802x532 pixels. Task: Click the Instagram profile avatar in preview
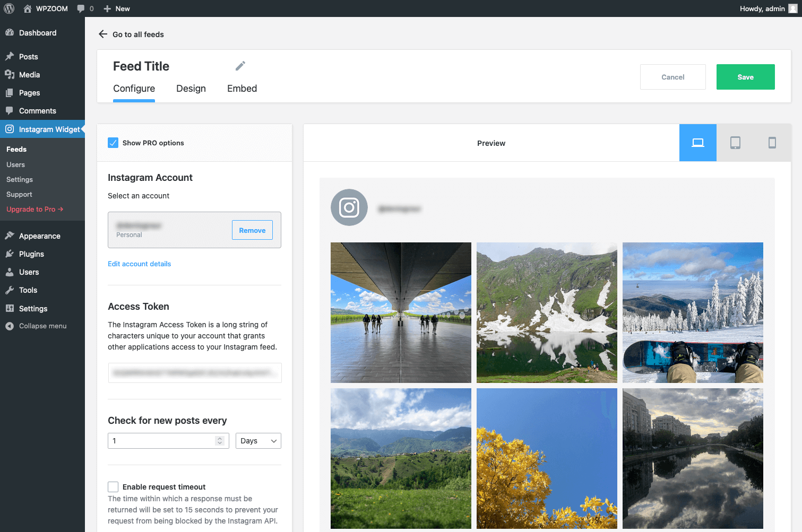point(349,207)
